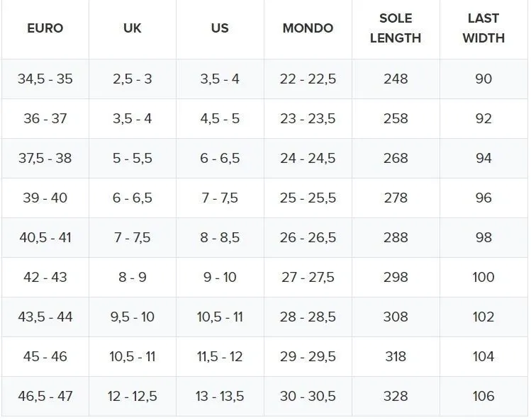Screen dimensions: 531x420
Task: Select the US size 6 - 6,5 cell
Action: click(220, 158)
